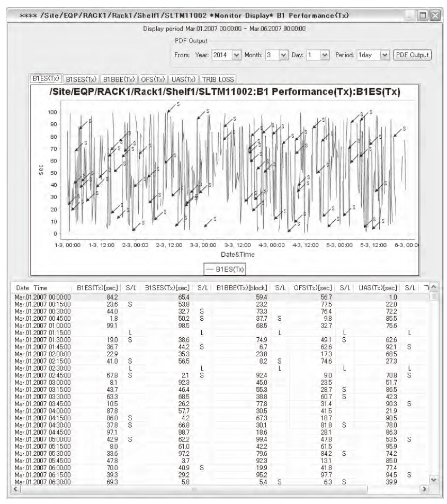Screen dimensions: 447x504
Task: Click the PDF Output button
Action: click(x=412, y=55)
